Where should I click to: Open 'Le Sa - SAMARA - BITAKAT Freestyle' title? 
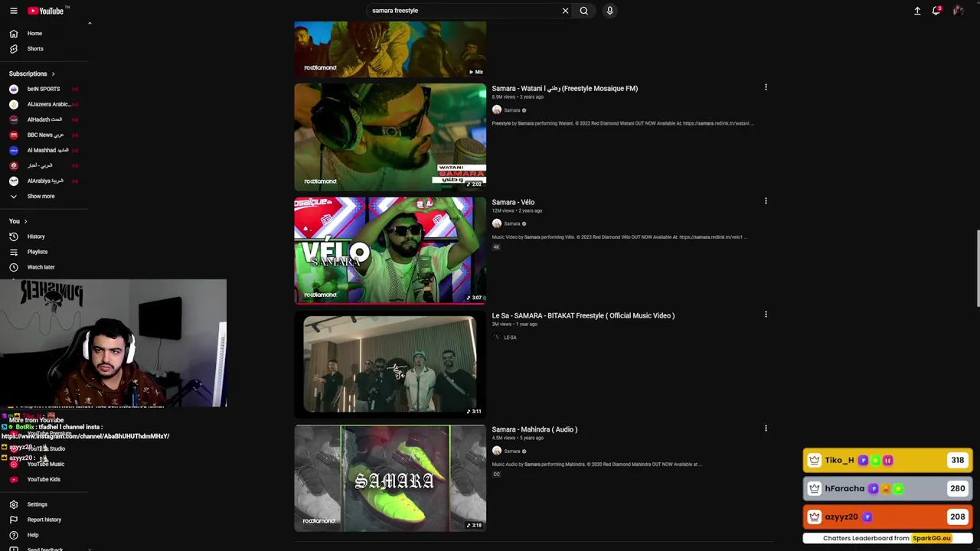(x=583, y=315)
